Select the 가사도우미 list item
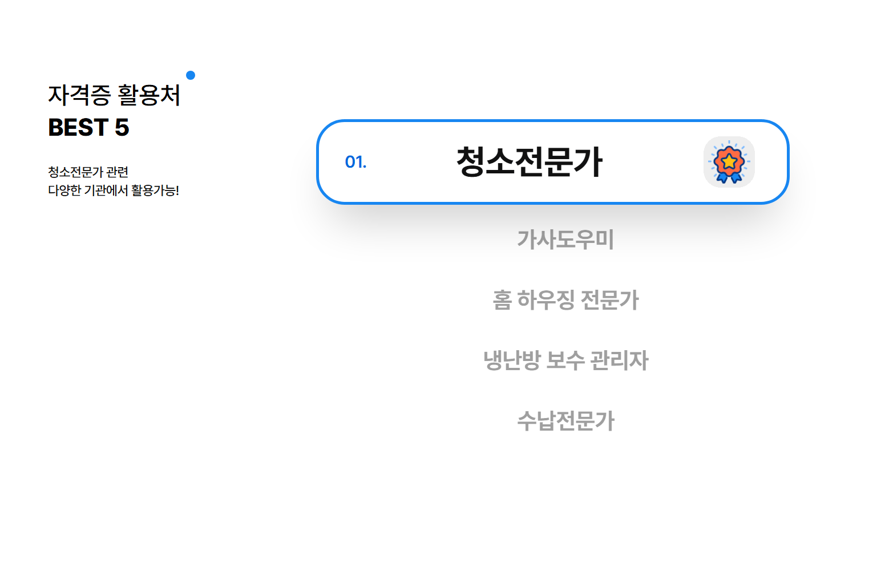This screenshot has height=588, width=885. pos(565,239)
